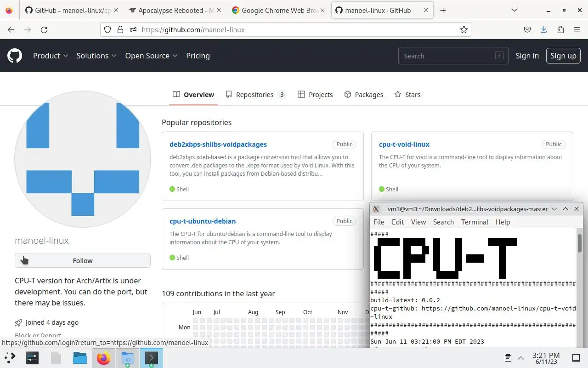Bookmark this page with the star icon

(x=464, y=29)
